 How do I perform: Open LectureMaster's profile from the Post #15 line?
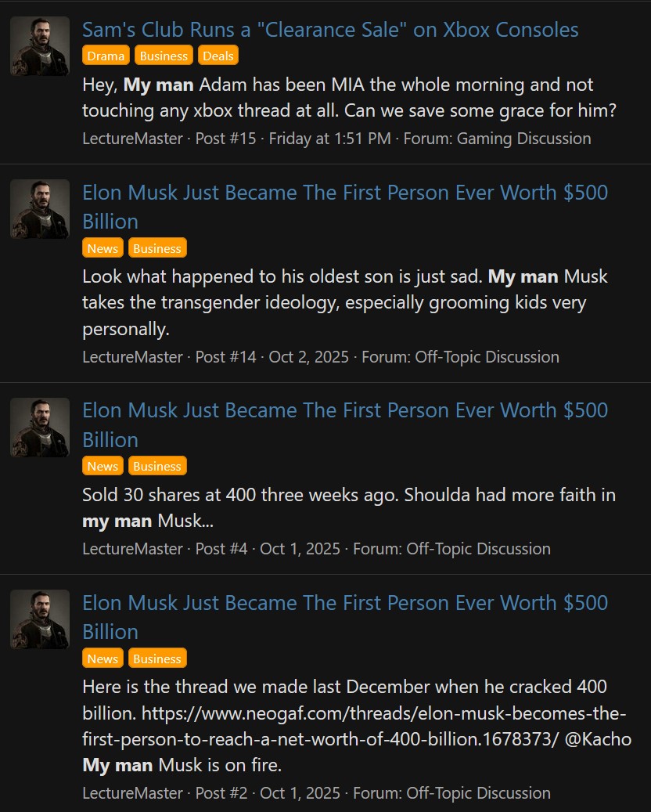132,139
